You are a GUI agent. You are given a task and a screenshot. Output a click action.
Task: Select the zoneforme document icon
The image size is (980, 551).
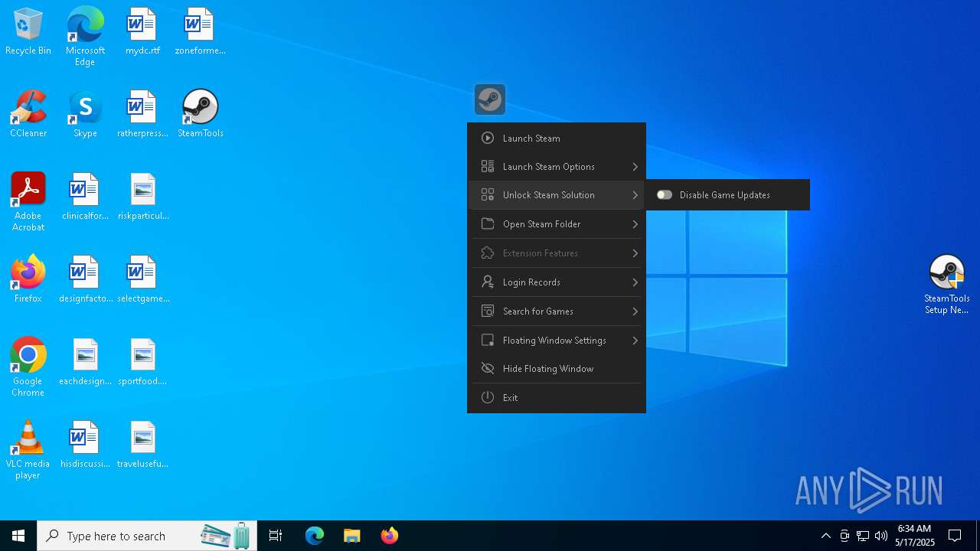pos(201,32)
